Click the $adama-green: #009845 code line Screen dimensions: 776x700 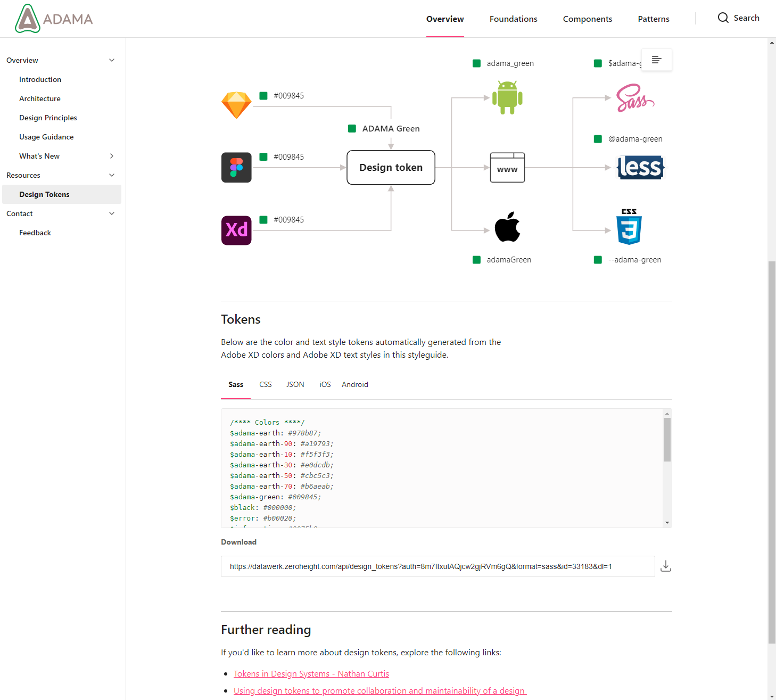275,497
